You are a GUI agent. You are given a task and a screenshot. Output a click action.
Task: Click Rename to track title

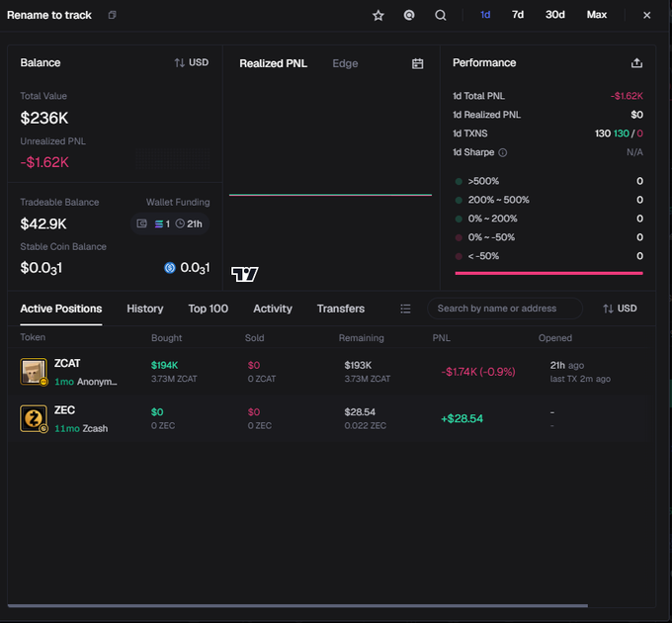coord(49,15)
